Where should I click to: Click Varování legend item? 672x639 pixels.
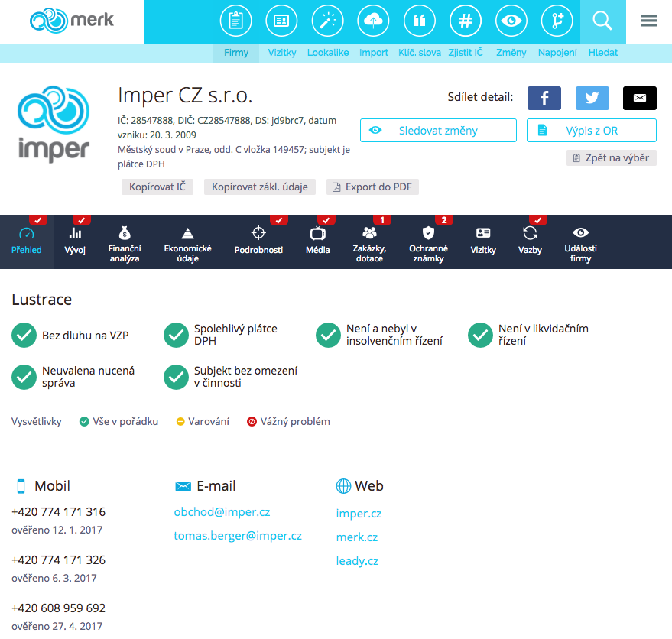203,422
